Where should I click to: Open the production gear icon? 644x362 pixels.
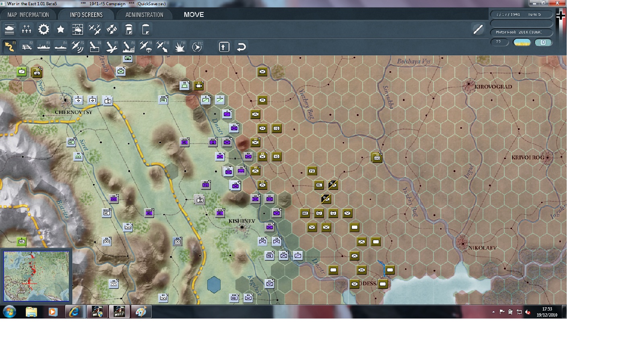[43, 29]
